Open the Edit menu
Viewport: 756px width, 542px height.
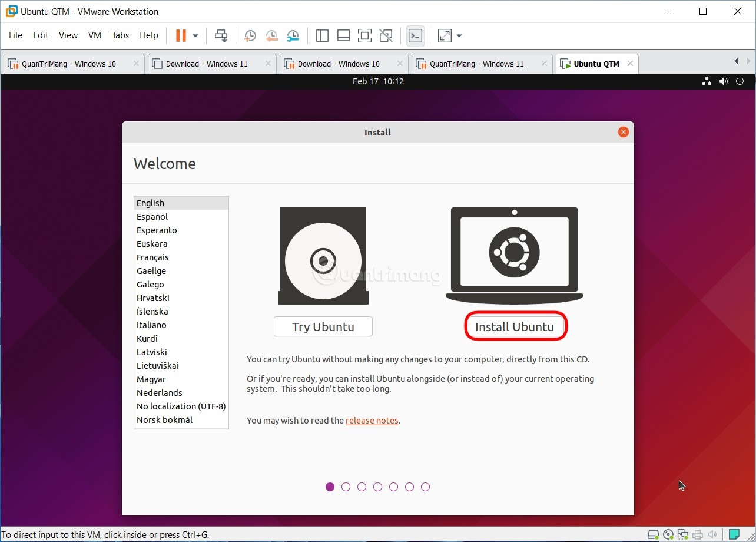point(41,35)
